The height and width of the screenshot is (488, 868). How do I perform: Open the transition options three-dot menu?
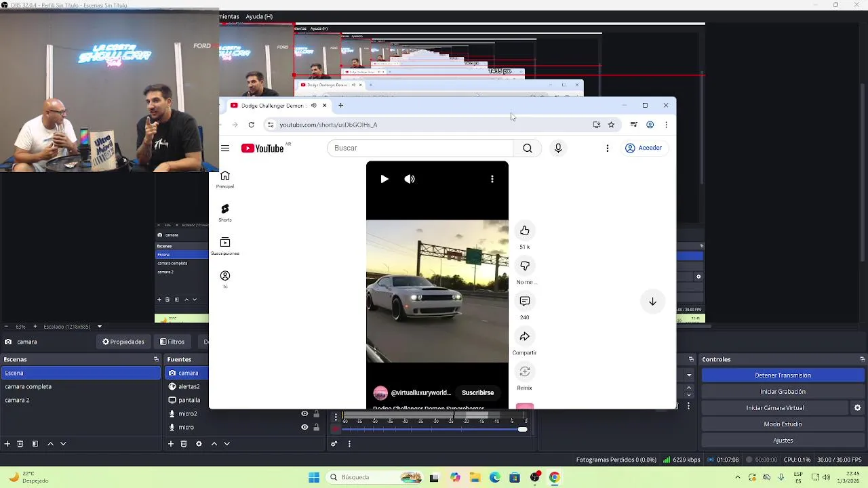click(x=688, y=406)
